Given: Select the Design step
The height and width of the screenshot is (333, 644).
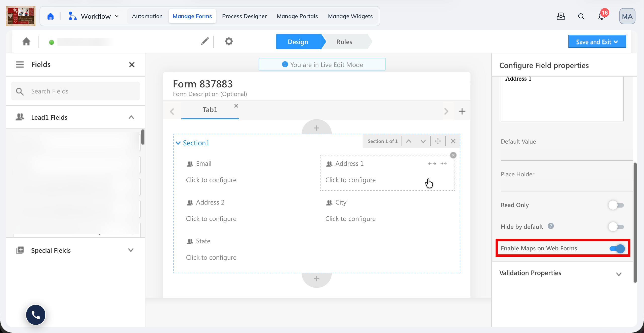Looking at the screenshot, I should pyautogui.click(x=298, y=42).
